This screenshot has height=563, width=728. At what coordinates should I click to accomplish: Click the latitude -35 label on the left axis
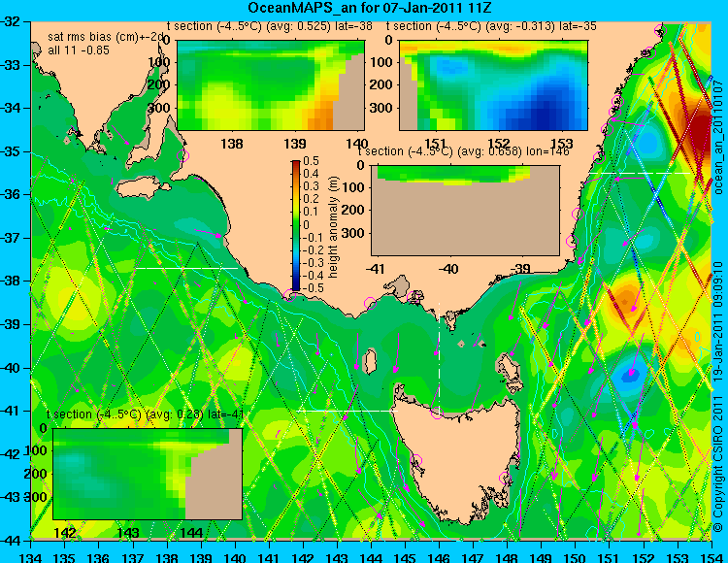pyautogui.click(x=10, y=151)
